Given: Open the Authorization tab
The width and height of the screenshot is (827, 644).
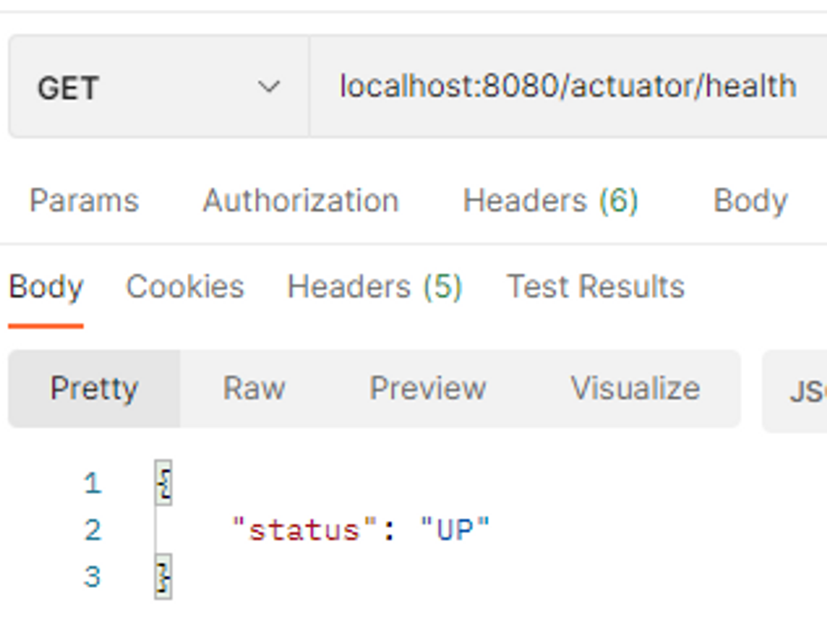Looking at the screenshot, I should pyautogui.click(x=301, y=201).
